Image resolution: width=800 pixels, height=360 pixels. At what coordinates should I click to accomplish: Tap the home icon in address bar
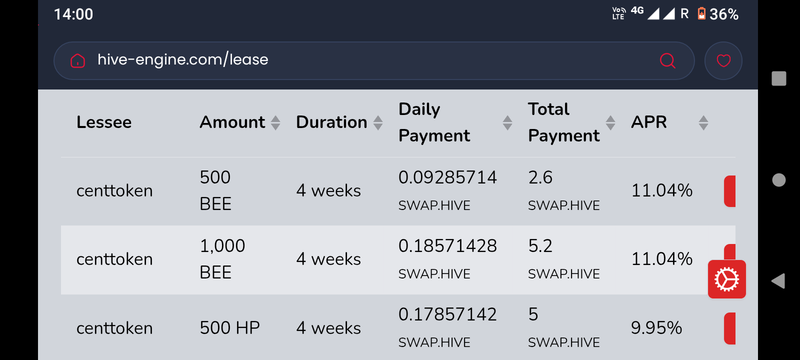click(78, 61)
